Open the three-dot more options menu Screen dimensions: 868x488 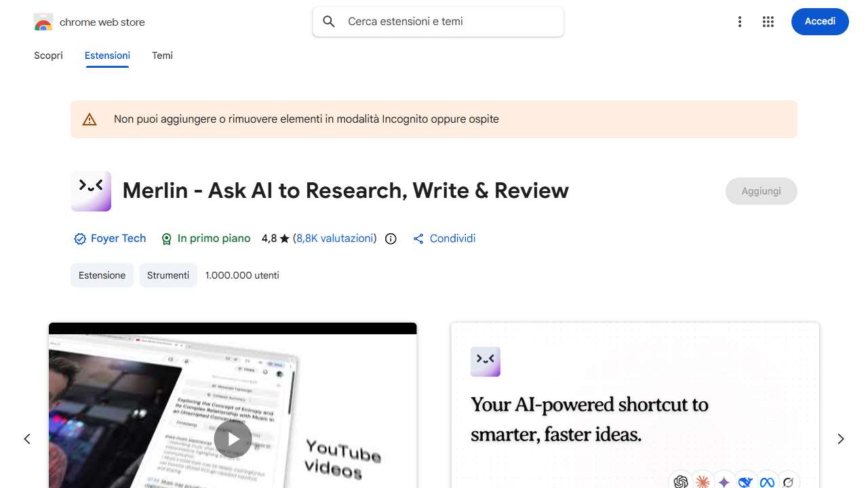(x=739, y=21)
